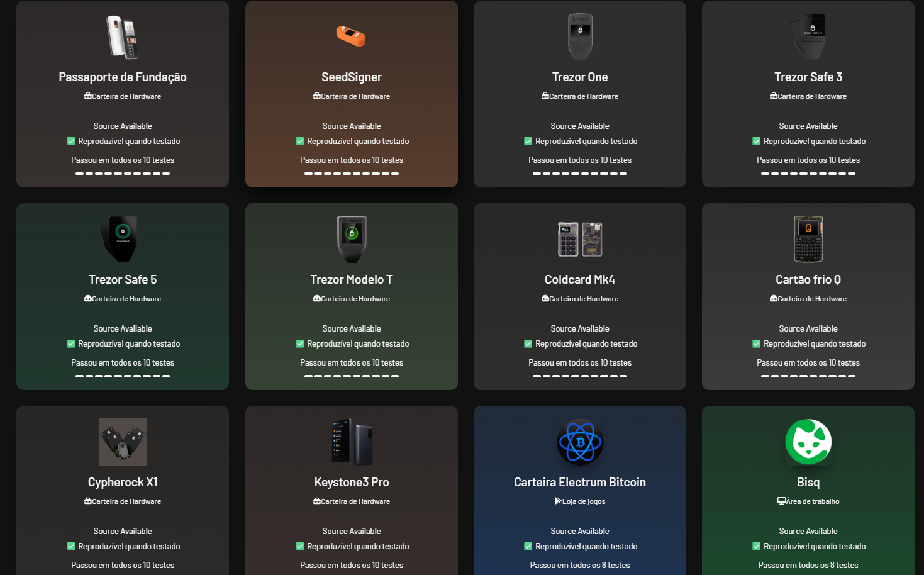Open the Keystone3 Pro device image
Viewport: 924px width, 575px height.
click(352, 442)
